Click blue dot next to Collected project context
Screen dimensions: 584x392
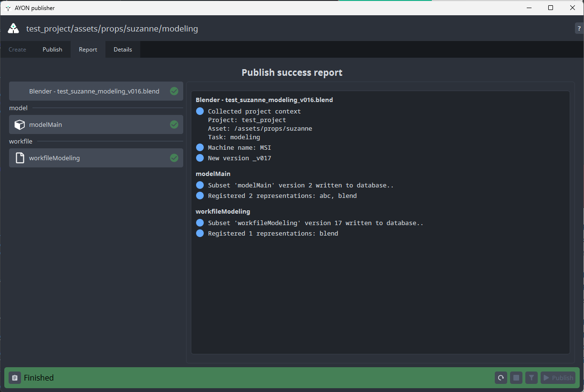pos(200,111)
